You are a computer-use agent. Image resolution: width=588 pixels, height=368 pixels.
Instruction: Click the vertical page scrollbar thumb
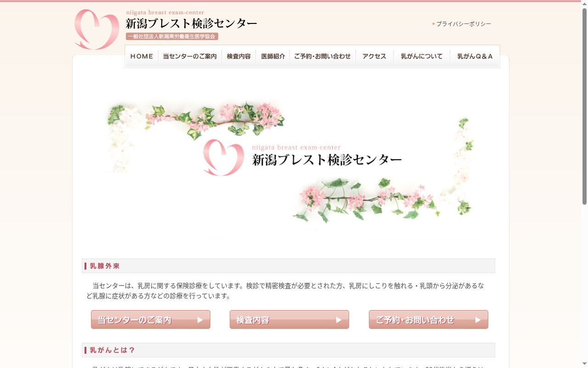[x=584, y=107]
